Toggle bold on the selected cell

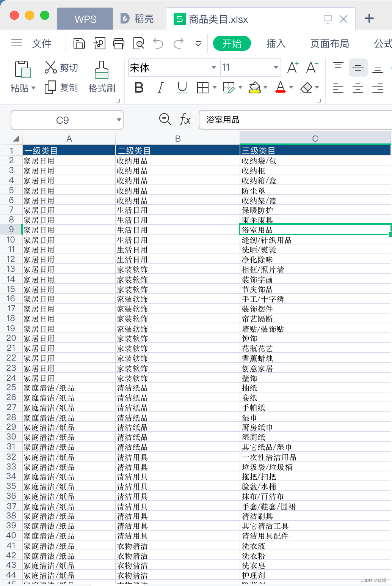coord(139,88)
